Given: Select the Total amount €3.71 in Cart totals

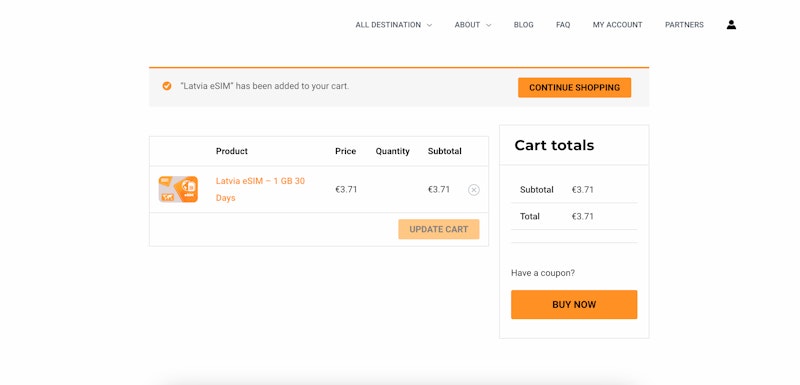Looking at the screenshot, I should point(583,216).
